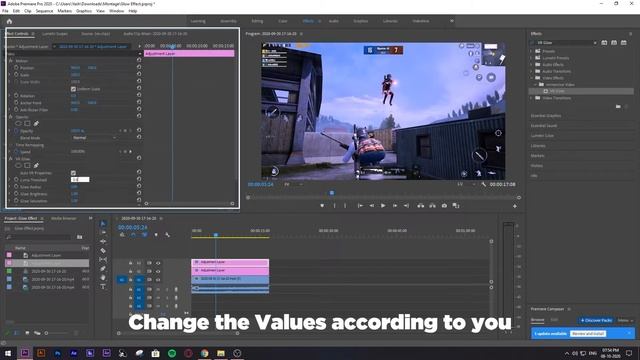Viewport: 640px width, 360px height.
Task: Expand the Scale property
Action: click(x=9, y=75)
